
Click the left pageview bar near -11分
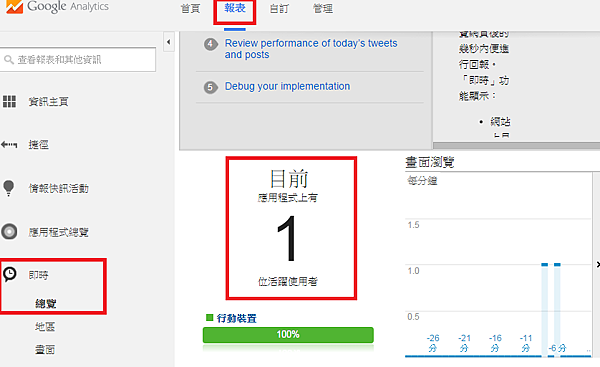[x=545, y=310]
